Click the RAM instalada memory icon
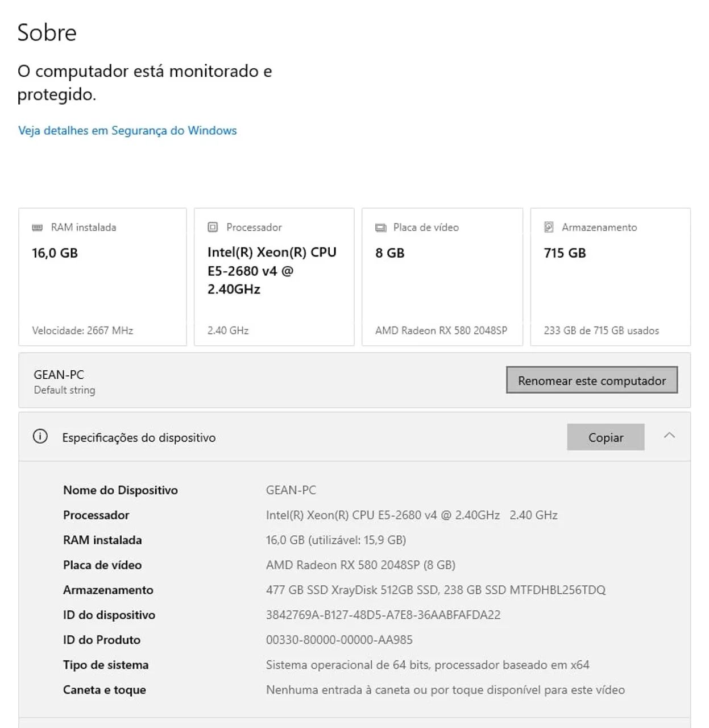 point(38,227)
